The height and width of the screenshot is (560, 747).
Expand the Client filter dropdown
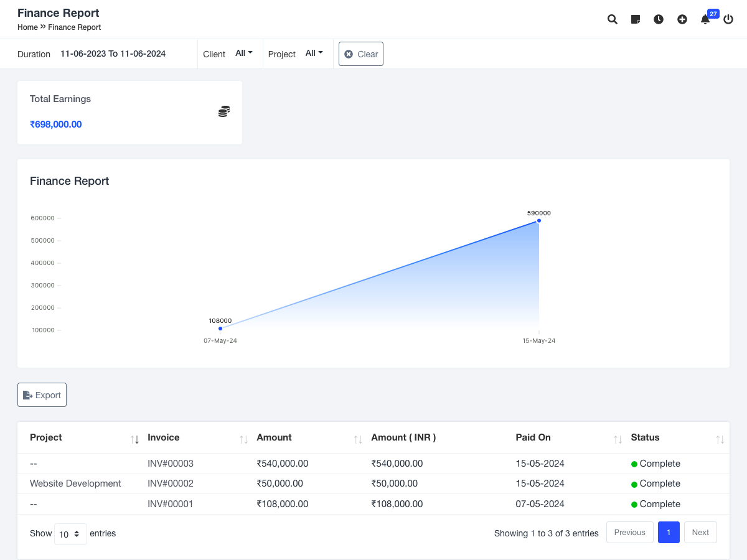(x=244, y=54)
